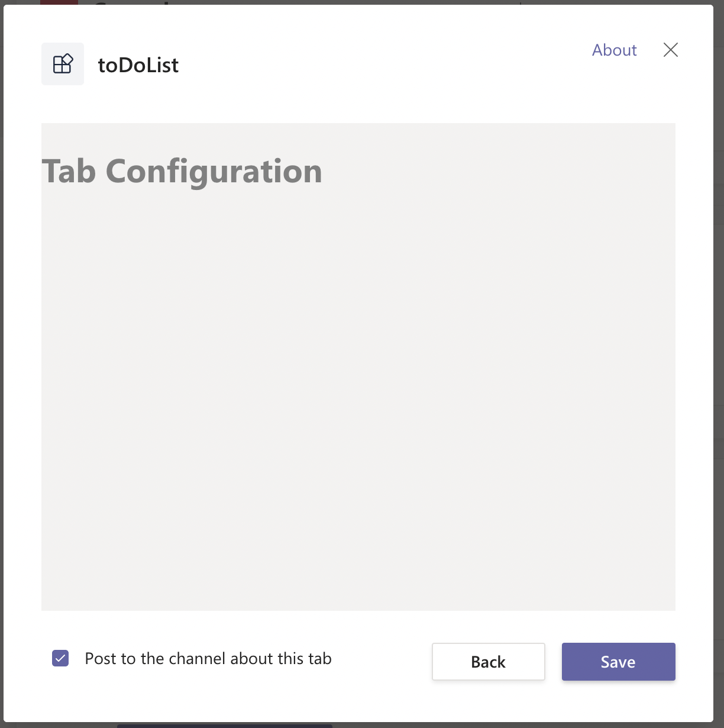The height and width of the screenshot is (728, 724).
Task: Open the About link
Action: [x=614, y=50]
